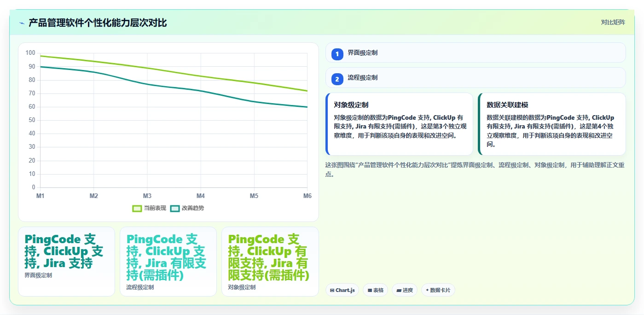The image size is (644, 315).
Task: Select the Chart.js tag
Action: pyautogui.click(x=342, y=290)
